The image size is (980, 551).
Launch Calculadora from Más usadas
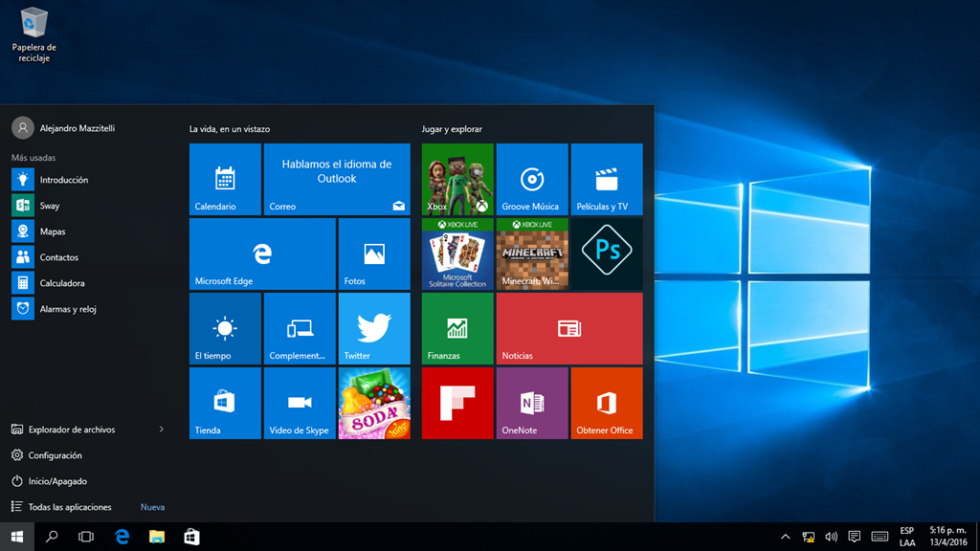point(59,282)
